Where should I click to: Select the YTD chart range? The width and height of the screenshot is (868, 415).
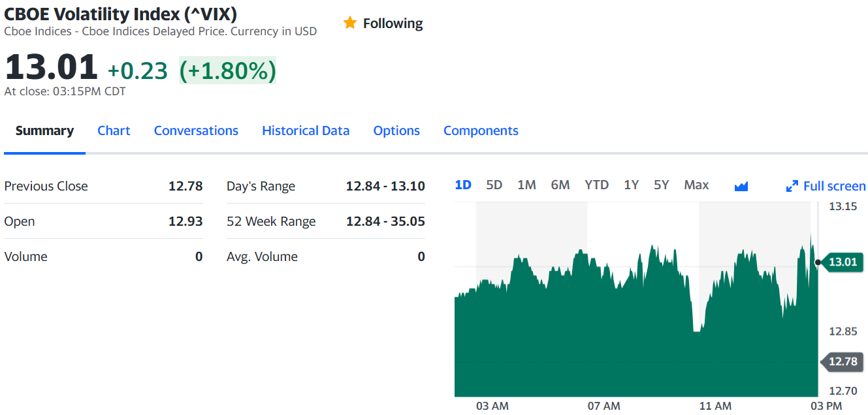click(597, 185)
